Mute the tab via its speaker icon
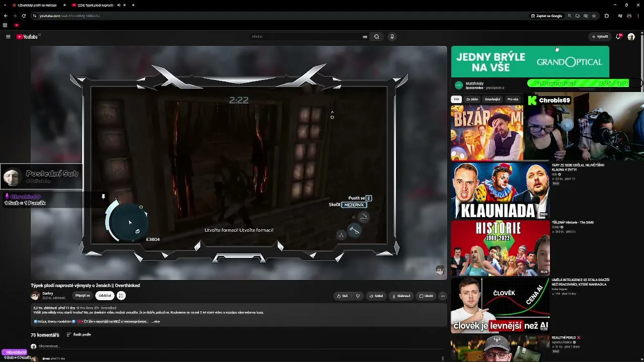This screenshot has width=644, height=362. [x=119, y=5]
